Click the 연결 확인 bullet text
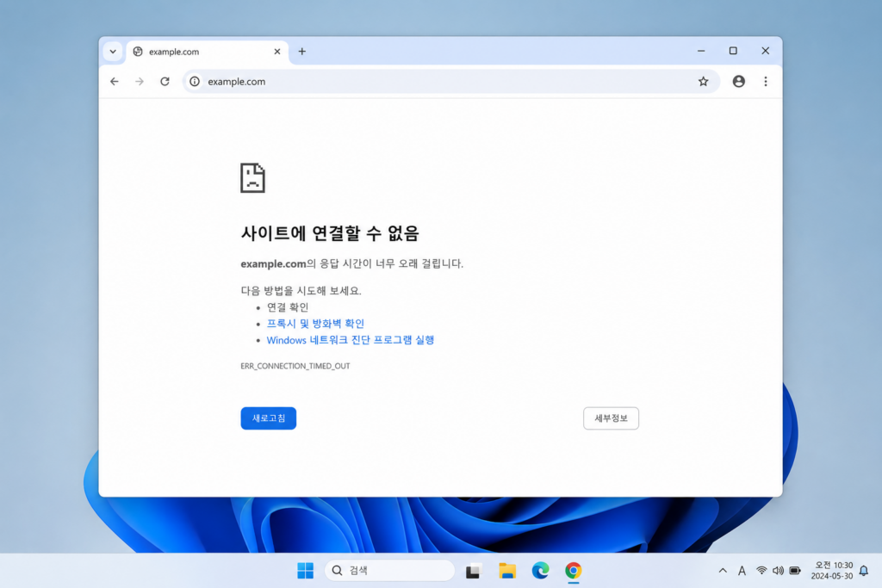The image size is (882, 588). point(288,307)
